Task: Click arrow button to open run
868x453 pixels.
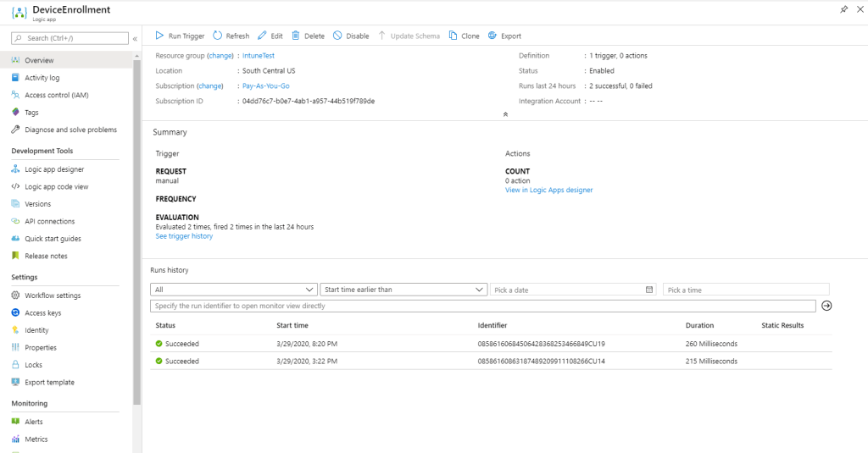Action: (826, 306)
